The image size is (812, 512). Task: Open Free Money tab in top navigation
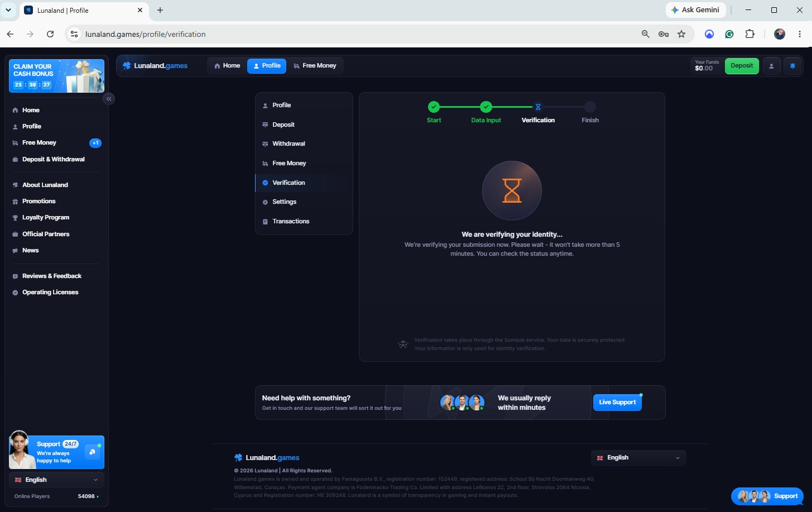[315, 66]
